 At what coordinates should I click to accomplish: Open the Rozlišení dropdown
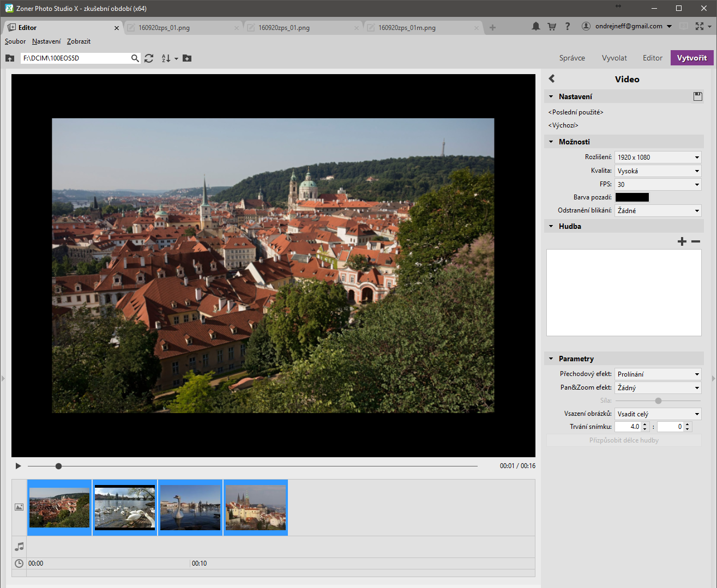pos(658,157)
